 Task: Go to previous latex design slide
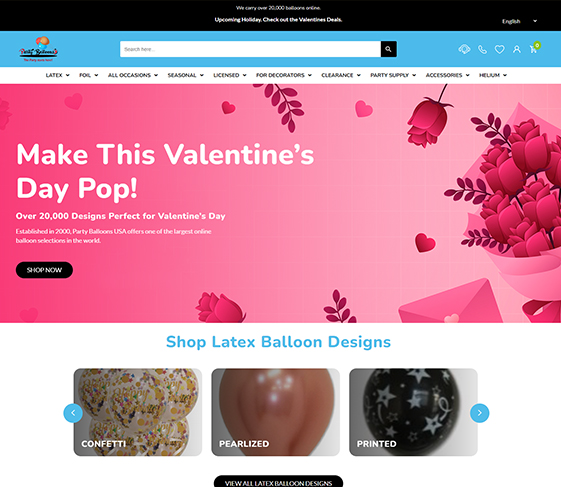pyautogui.click(x=73, y=413)
